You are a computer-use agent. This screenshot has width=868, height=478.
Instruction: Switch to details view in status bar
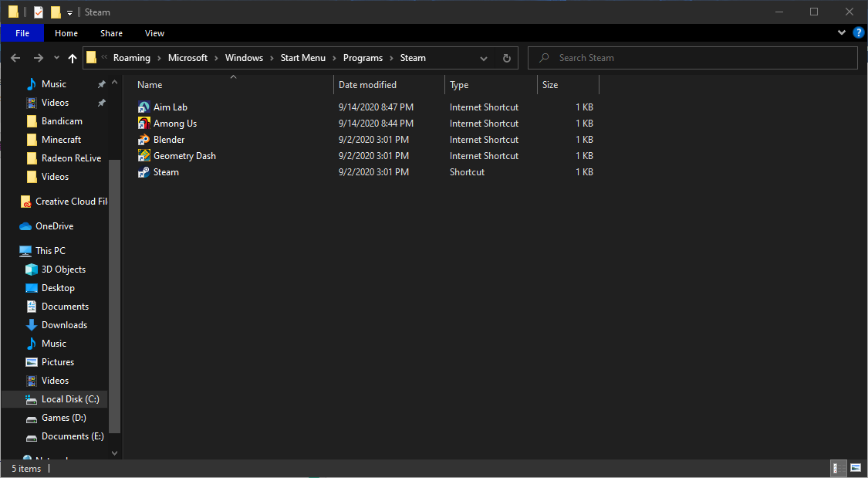[839, 468]
